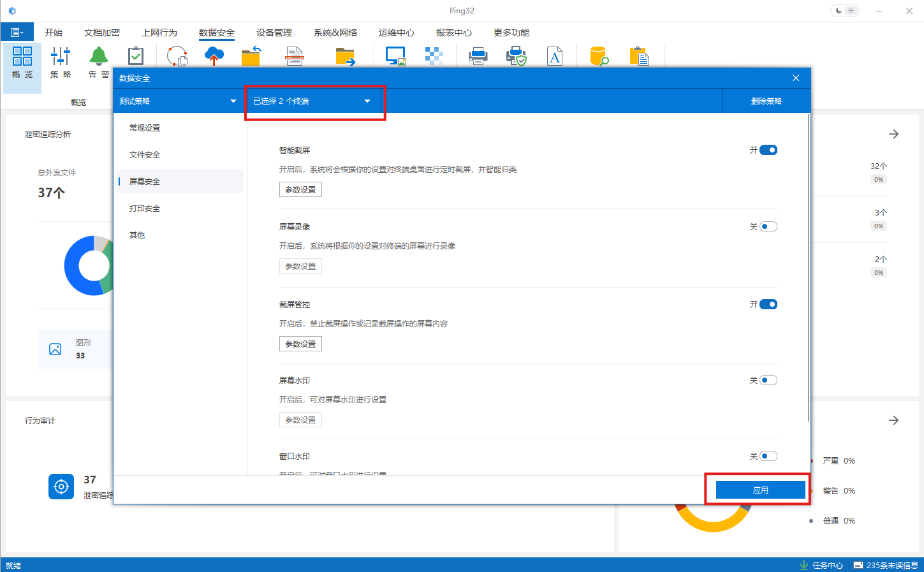This screenshot has height=572, width=924.
Task: Click the 删除策略 delete policy button
Action: click(x=766, y=100)
